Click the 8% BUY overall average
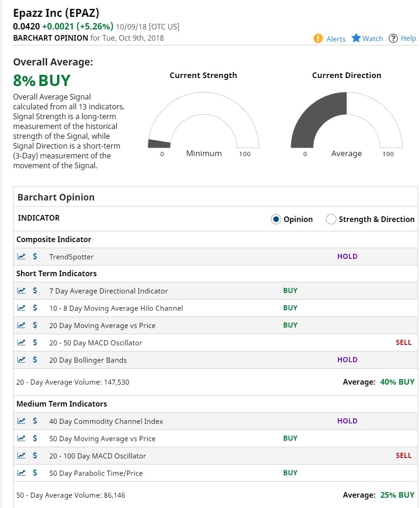The width and height of the screenshot is (420, 508). 42,81
